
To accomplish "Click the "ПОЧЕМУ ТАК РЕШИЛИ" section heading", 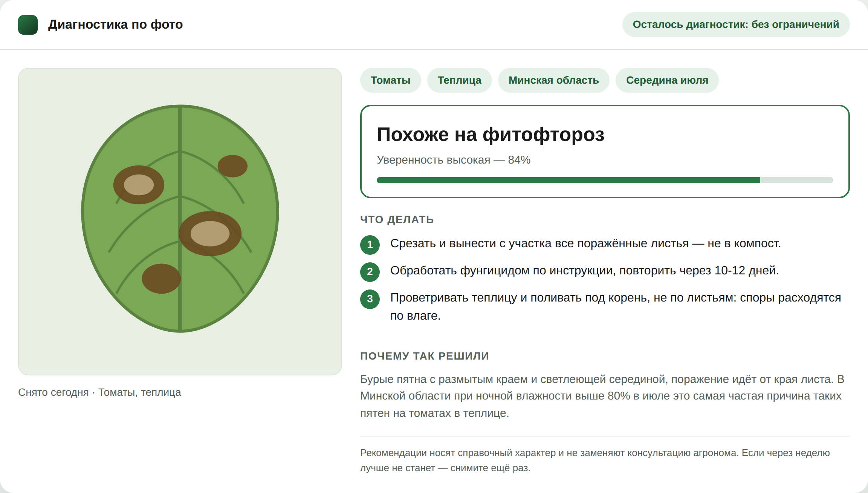I will 425,356.
